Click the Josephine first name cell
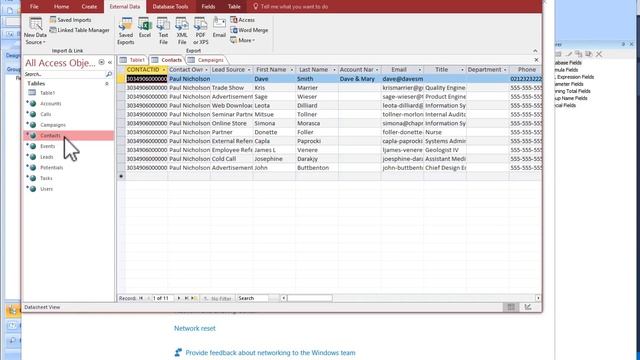The height and width of the screenshot is (360, 640). click(x=274, y=159)
